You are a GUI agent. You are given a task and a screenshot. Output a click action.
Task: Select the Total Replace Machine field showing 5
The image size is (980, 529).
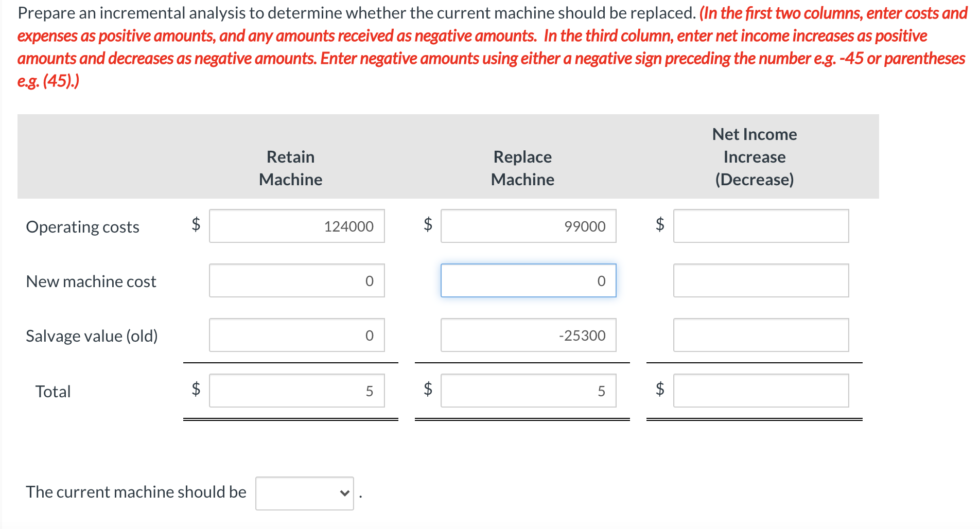(529, 391)
